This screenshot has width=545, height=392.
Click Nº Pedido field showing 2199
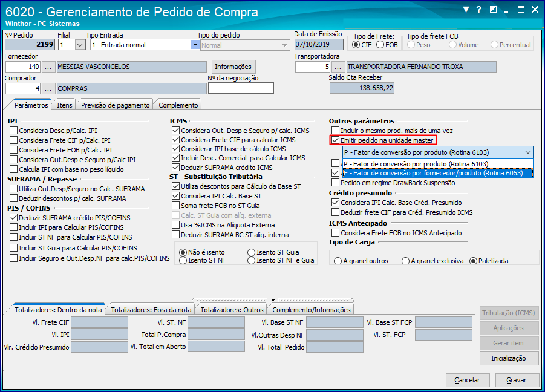tap(30, 45)
